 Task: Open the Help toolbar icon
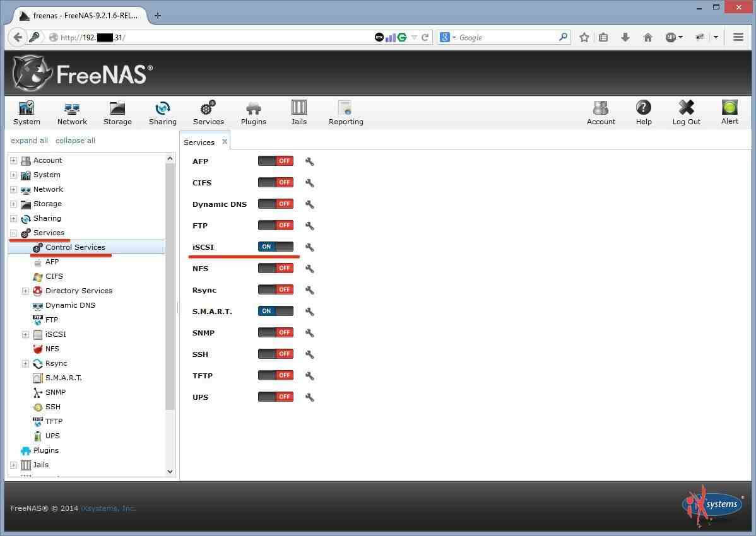[644, 113]
